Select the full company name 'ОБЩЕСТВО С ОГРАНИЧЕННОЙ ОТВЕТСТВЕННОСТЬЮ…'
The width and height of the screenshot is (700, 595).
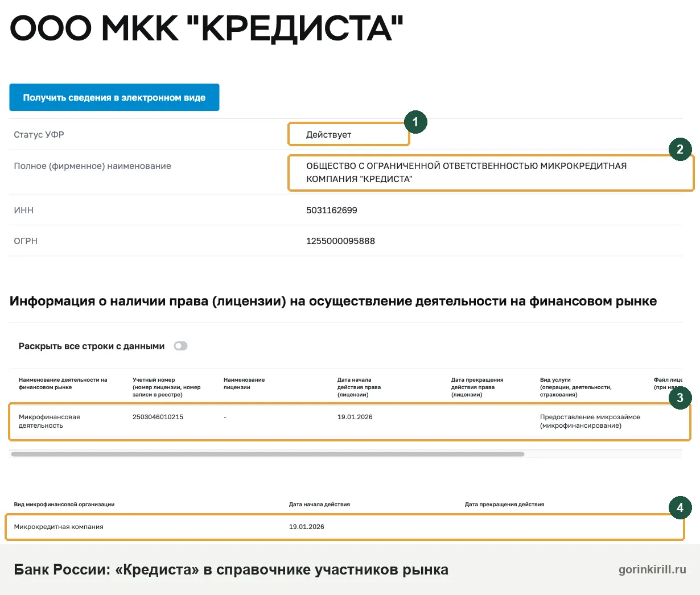coord(466,172)
